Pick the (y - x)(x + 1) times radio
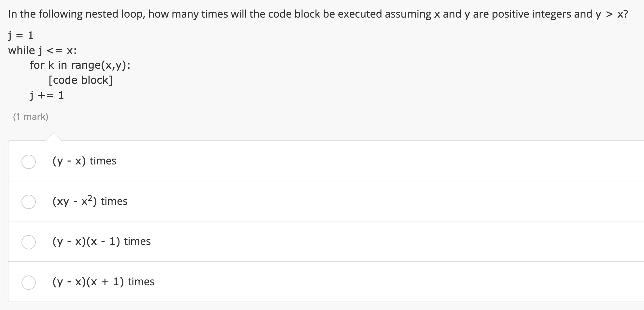This screenshot has width=644, height=310. coord(29,282)
